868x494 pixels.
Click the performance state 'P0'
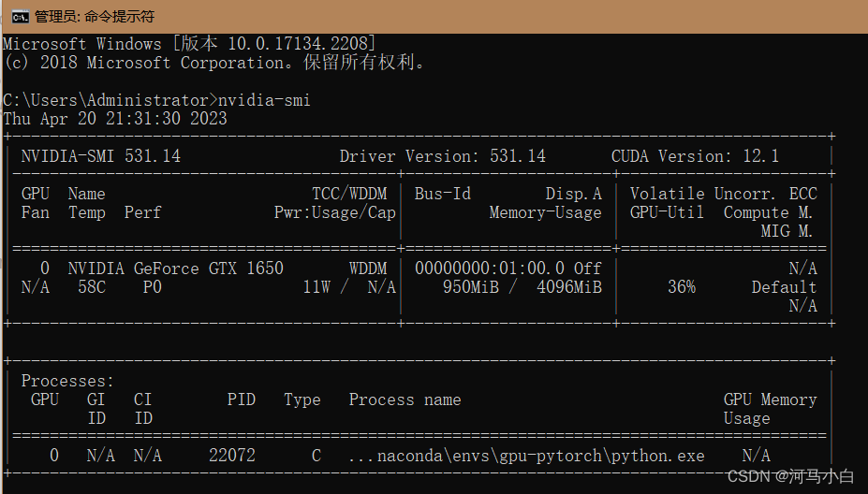tap(153, 287)
